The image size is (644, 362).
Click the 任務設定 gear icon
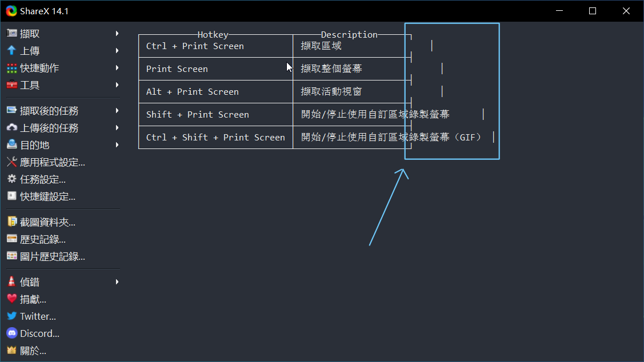12,179
